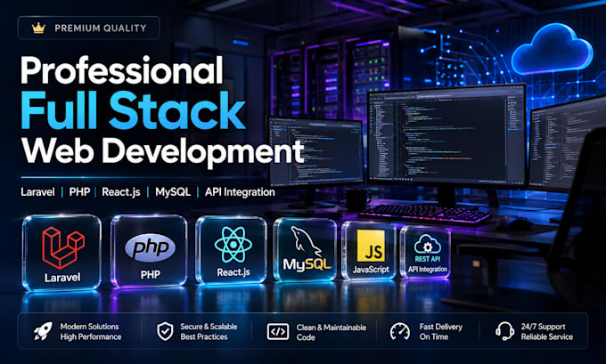Click the REST API Integration tile
606x364 pixels.
point(425,253)
